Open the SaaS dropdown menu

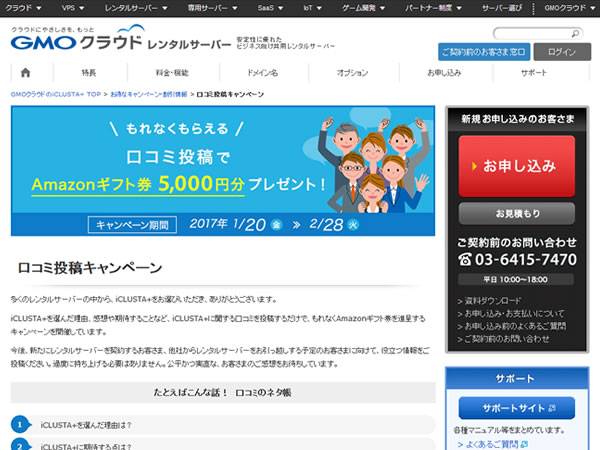(x=270, y=8)
